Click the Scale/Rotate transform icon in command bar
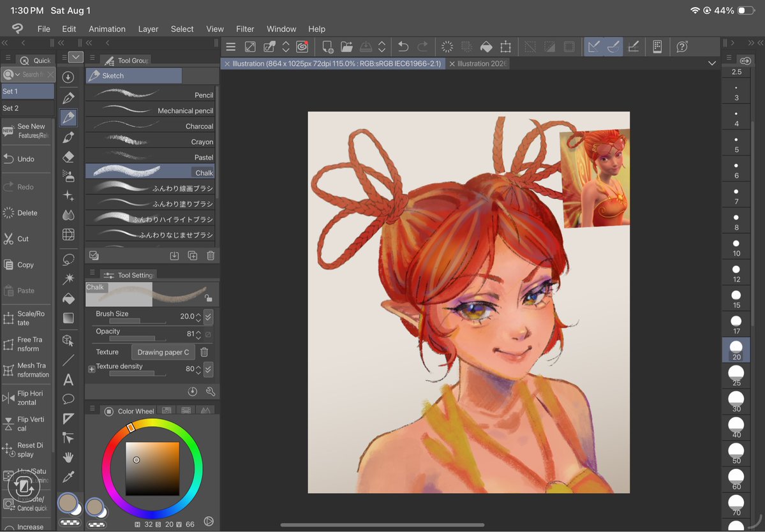The width and height of the screenshot is (765, 532). 506,47
